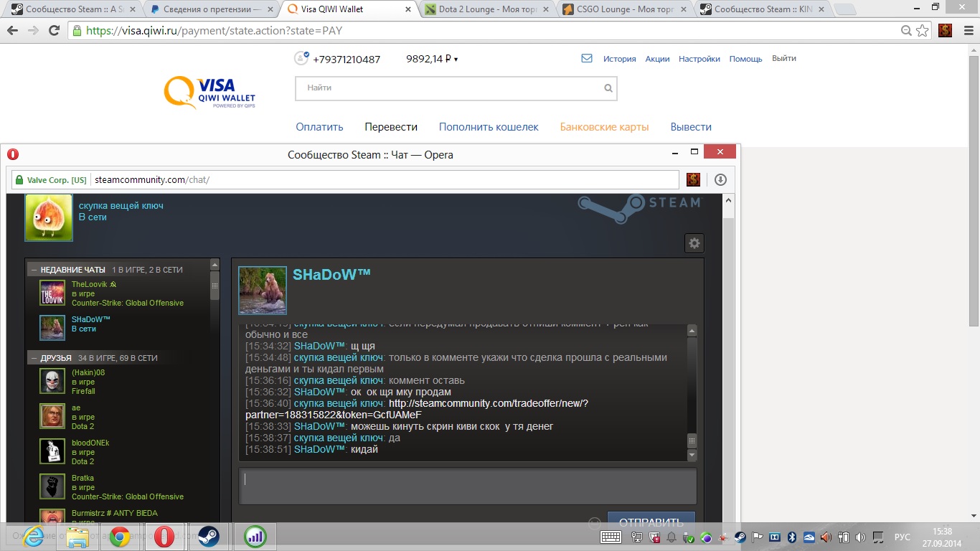980x551 pixels.
Task: Open the Помощь link
Action: click(x=745, y=59)
